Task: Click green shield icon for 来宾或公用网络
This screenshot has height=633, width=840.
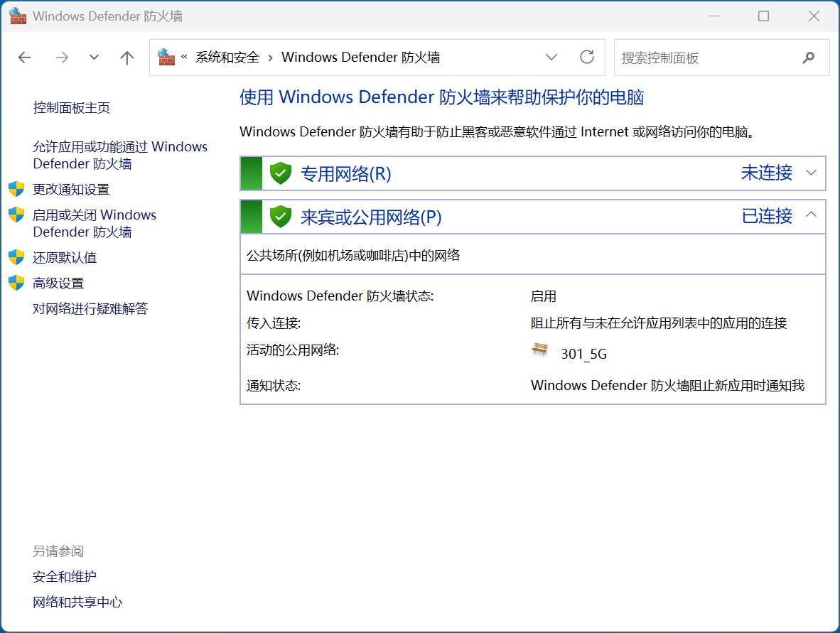Action: click(x=280, y=217)
